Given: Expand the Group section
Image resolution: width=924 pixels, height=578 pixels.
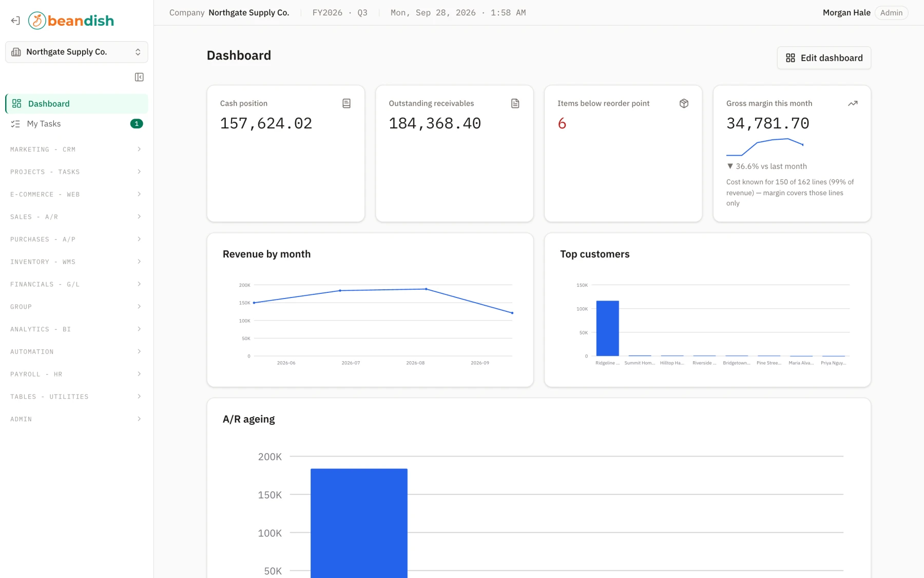Looking at the screenshot, I should [76, 307].
